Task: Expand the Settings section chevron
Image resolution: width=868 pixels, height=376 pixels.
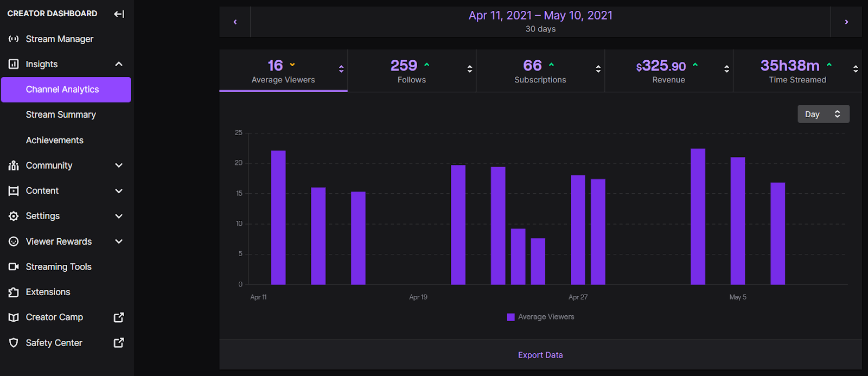Action: click(x=119, y=216)
